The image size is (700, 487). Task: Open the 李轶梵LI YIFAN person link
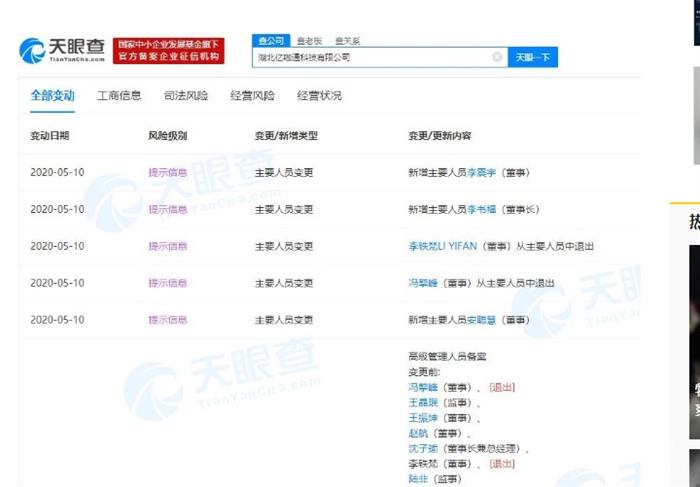443,246
